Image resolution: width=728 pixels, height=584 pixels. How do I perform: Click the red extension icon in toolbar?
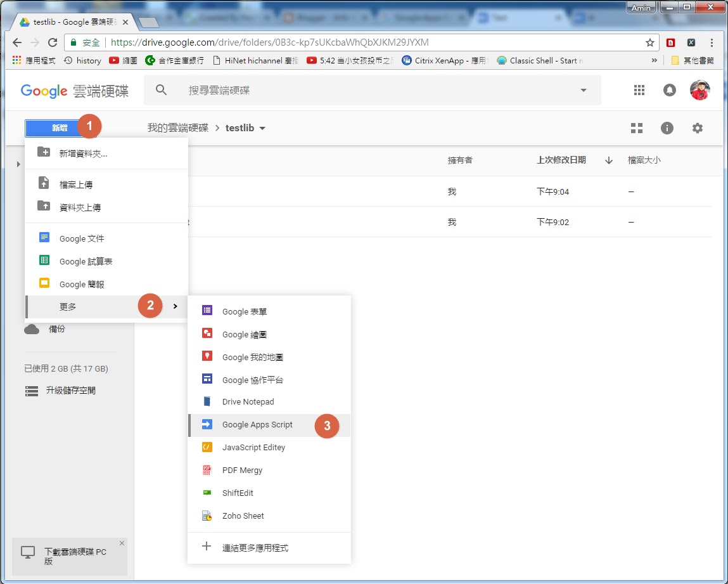(670, 42)
